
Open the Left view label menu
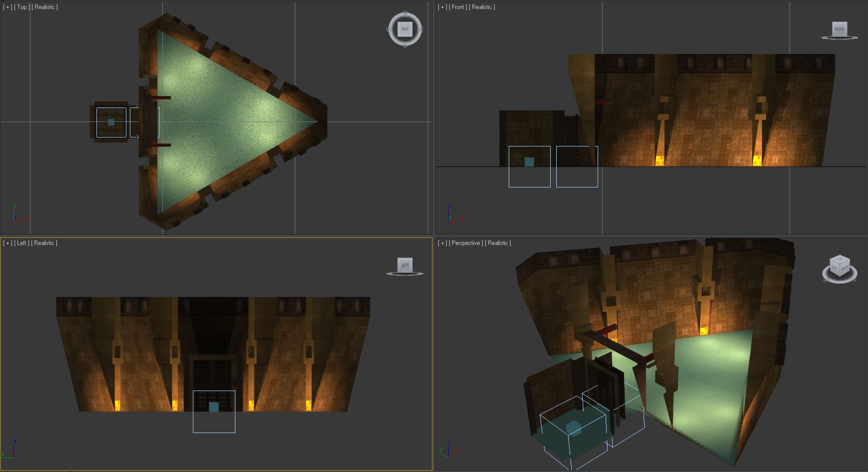pos(21,243)
